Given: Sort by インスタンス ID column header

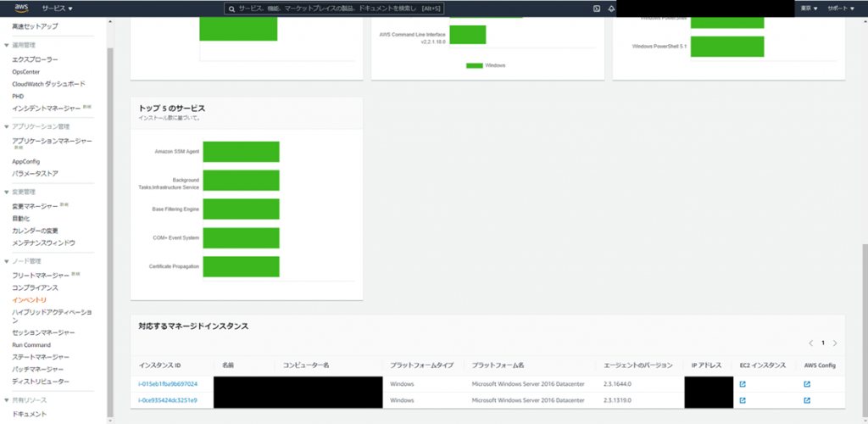Looking at the screenshot, I should pos(159,365).
